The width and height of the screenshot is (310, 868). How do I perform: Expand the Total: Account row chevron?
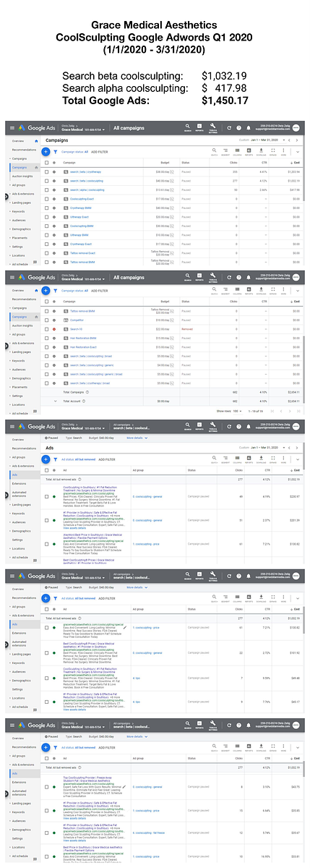(x=55, y=401)
